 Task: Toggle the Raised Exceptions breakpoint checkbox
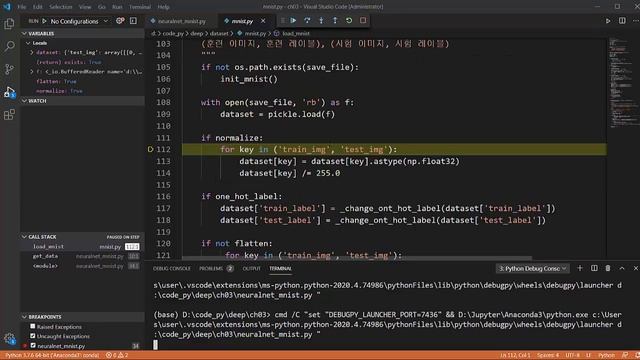[33, 327]
